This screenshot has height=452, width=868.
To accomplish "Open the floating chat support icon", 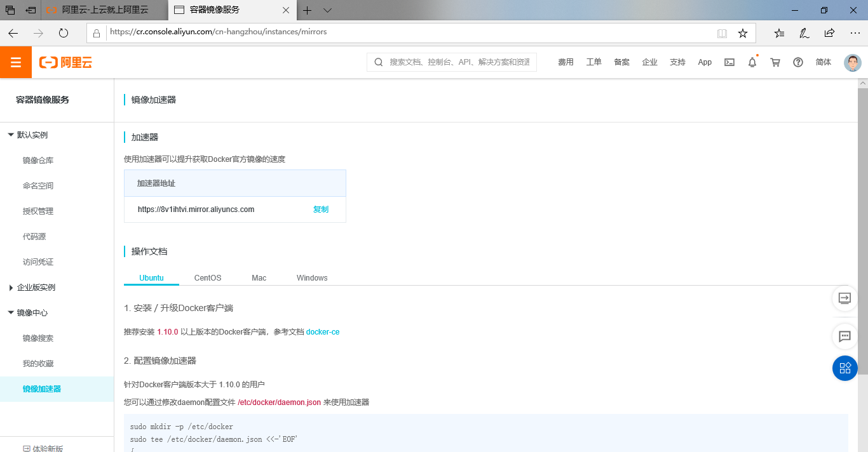I will [x=845, y=336].
